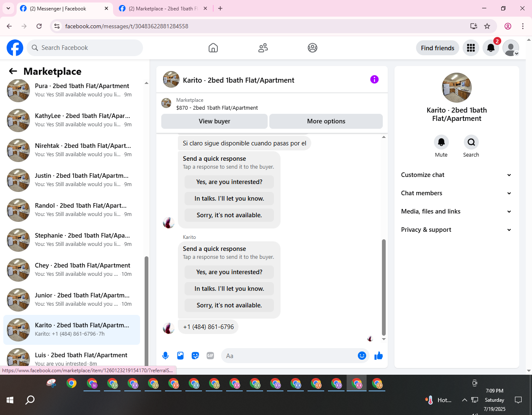Send a thumbs up like
The width and height of the screenshot is (532, 415).
pyautogui.click(x=379, y=356)
